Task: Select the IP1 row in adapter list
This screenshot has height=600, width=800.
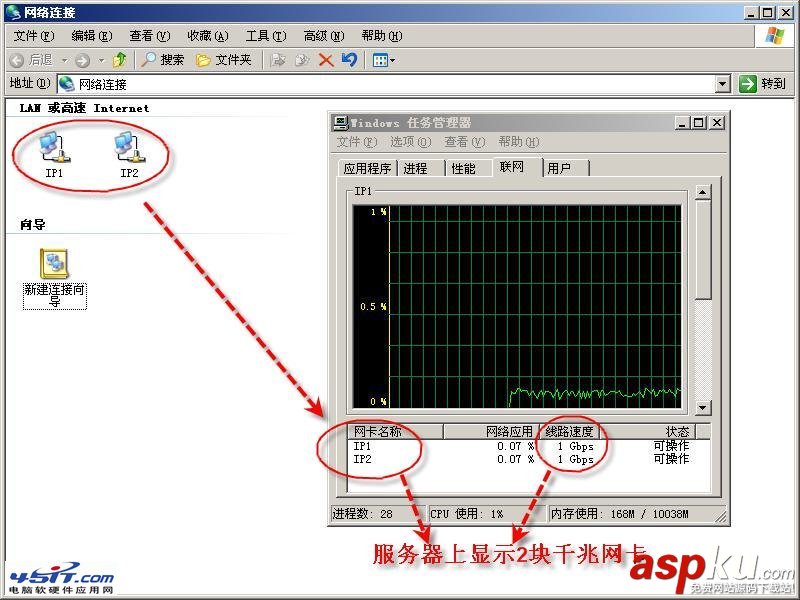Action: tap(528, 446)
